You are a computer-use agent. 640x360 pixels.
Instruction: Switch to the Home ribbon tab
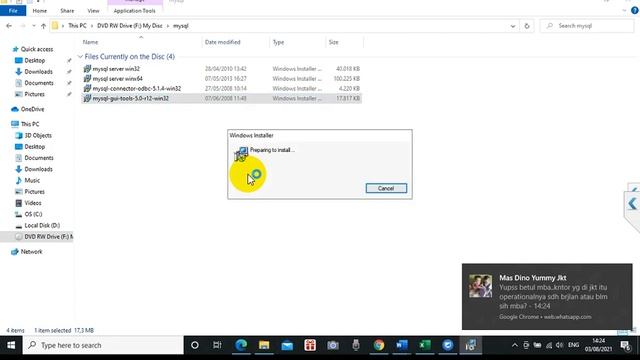click(x=40, y=11)
